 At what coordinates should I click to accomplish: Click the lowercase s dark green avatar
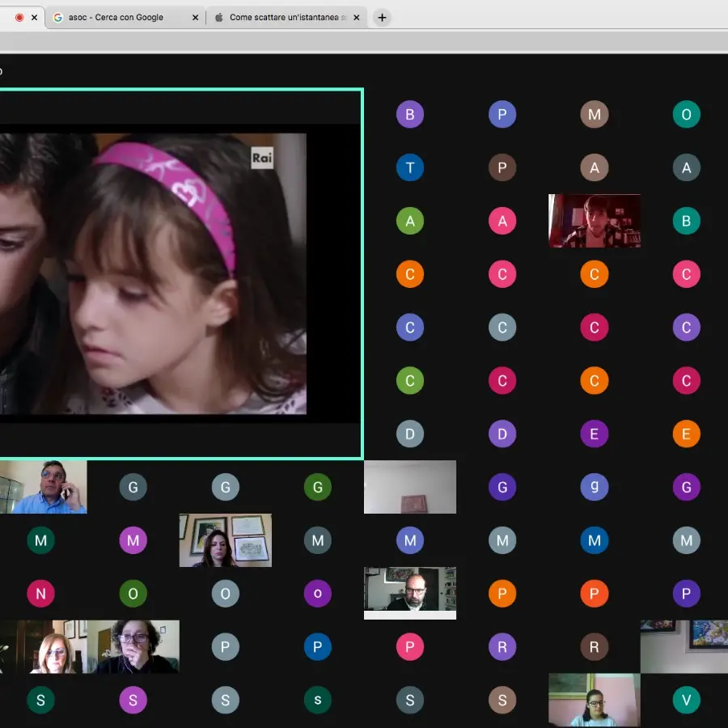click(318, 700)
